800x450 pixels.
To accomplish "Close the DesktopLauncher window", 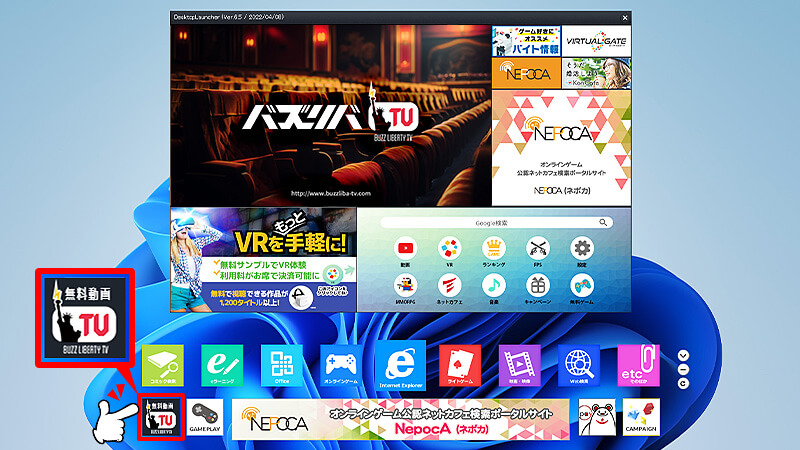I will [624, 18].
